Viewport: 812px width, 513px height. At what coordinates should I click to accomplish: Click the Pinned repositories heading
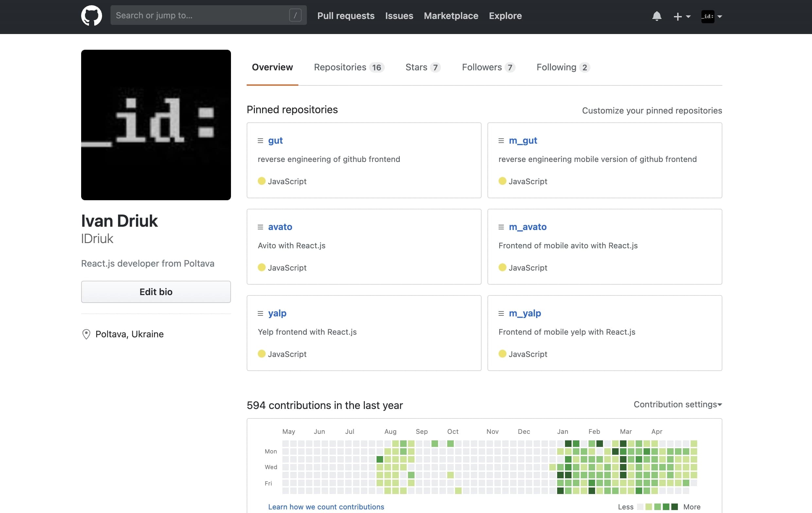click(292, 110)
